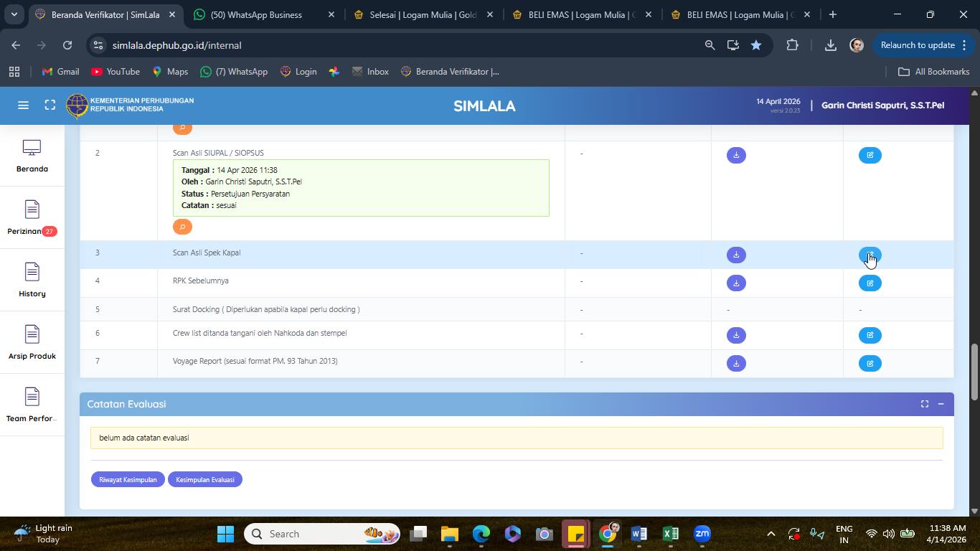The width and height of the screenshot is (980, 551).
Task: Open edit icon for RPK Sebelumnya row
Action: [870, 283]
